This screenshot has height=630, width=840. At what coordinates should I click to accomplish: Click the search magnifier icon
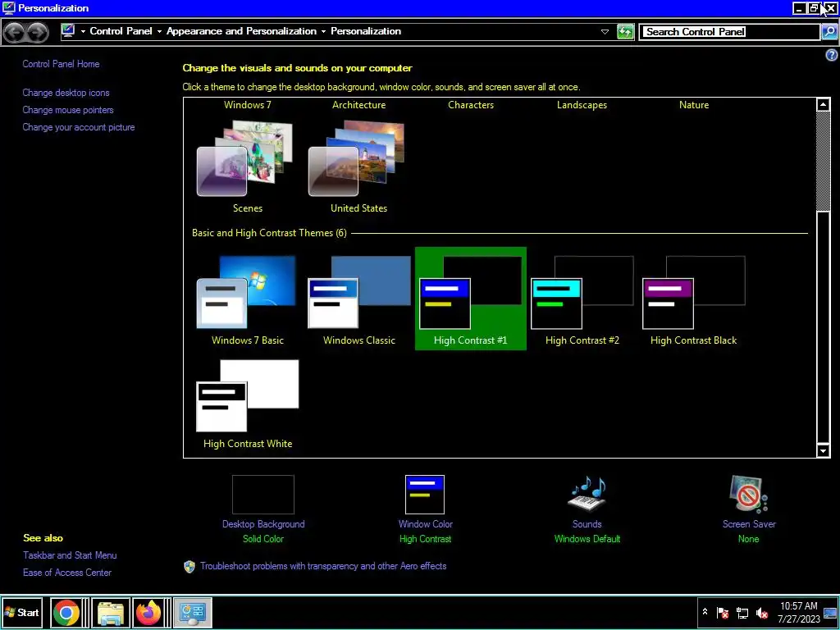coord(829,32)
